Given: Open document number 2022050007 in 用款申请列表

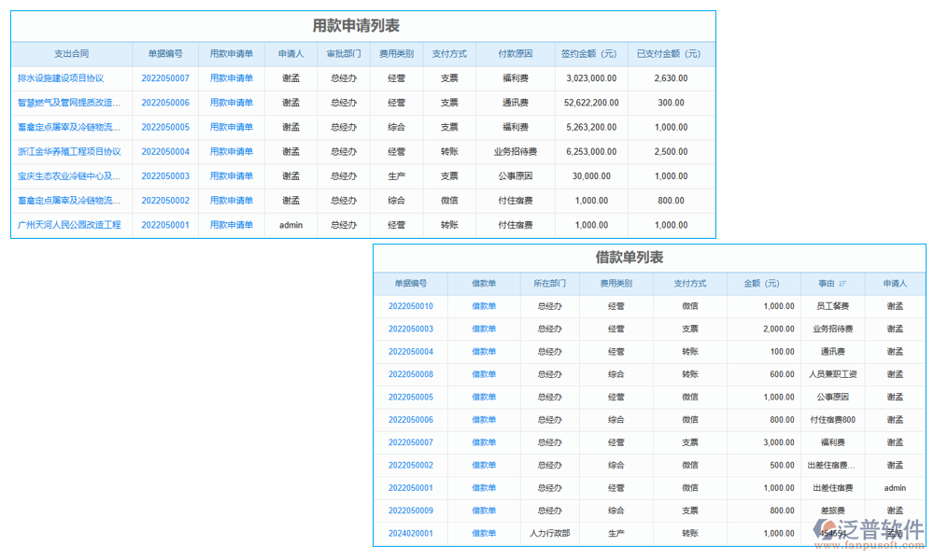Looking at the screenshot, I should 165,78.
